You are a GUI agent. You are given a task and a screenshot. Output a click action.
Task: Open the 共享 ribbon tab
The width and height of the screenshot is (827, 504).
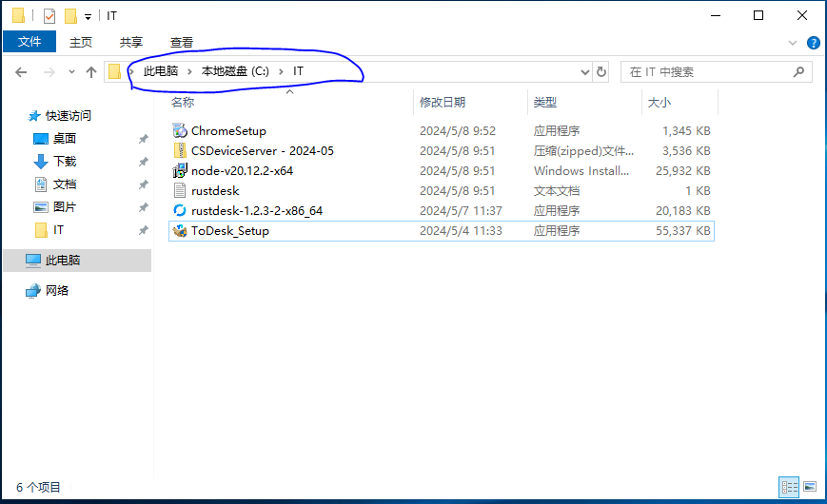pos(130,42)
